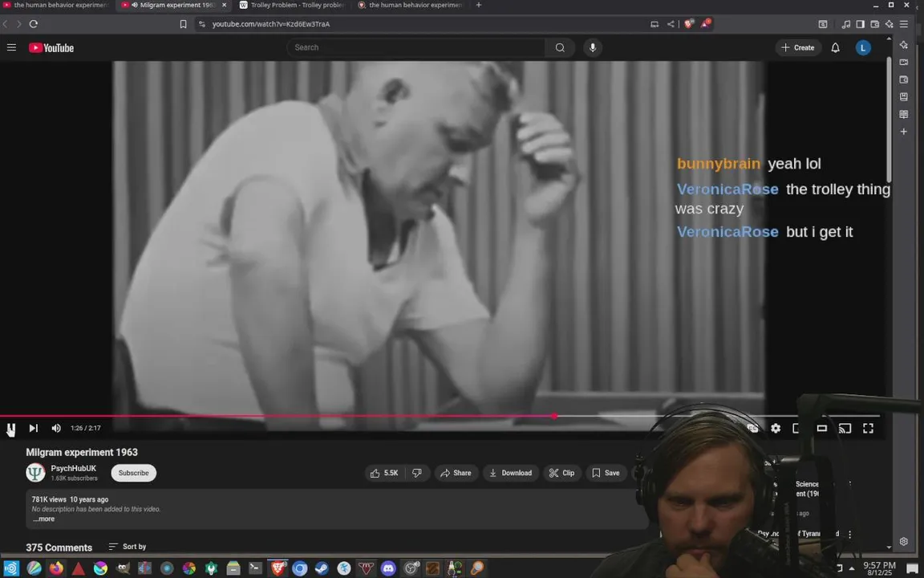Image resolution: width=924 pixels, height=578 pixels.
Task: Open the YouTube guide hamburger menu
Action: tap(11, 47)
